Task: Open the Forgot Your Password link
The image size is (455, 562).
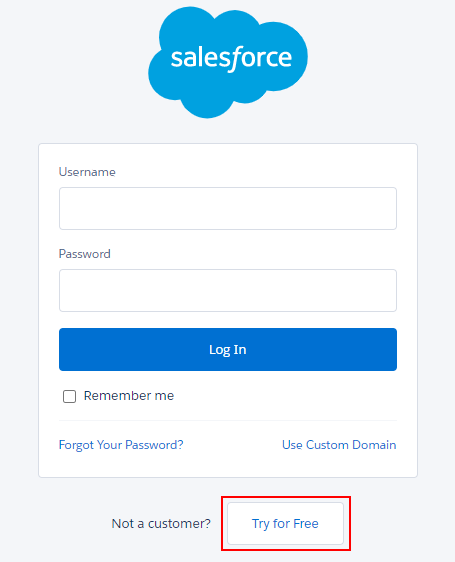Action: point(121,445)
